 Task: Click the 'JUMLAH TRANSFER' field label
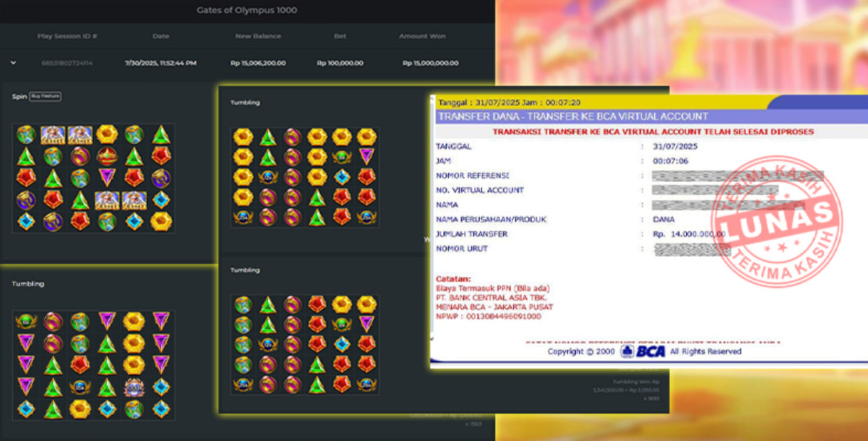[x=472, y=234]
